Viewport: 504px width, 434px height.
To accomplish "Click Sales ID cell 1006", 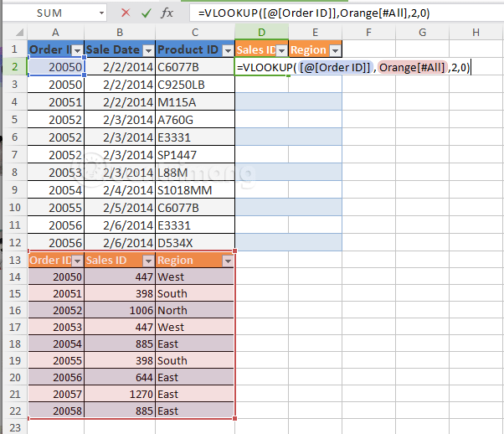I will click(120, 310).
